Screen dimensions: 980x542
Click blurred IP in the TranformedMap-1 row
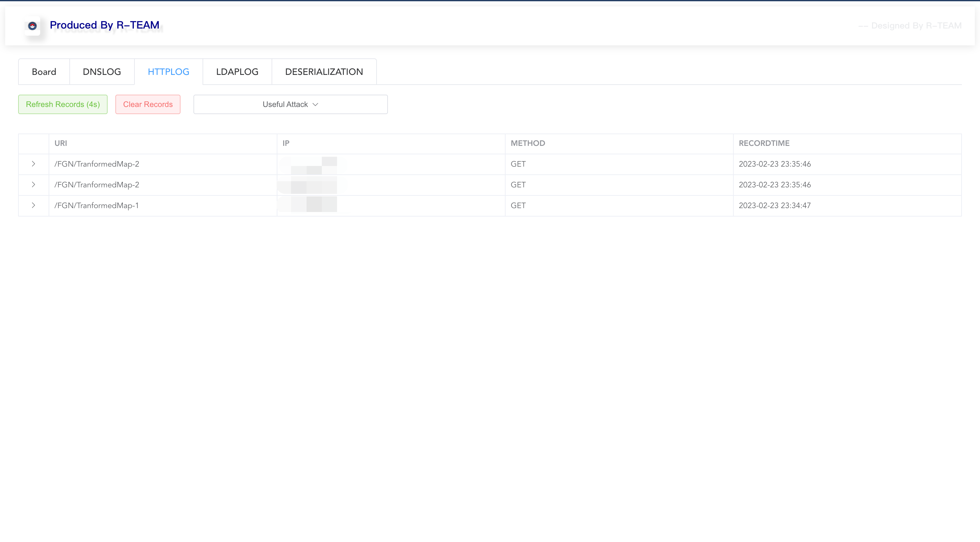pyautogui.click(x=308, y=205)
